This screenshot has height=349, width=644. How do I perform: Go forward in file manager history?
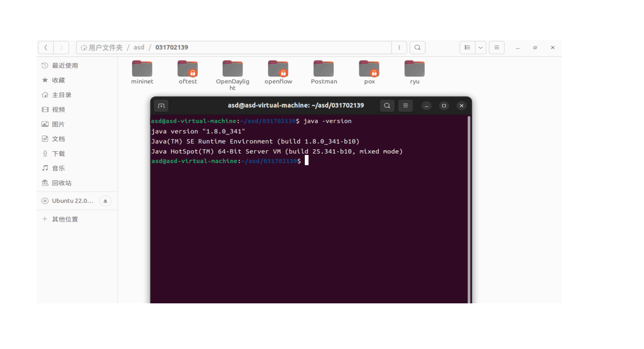point(61,48)
